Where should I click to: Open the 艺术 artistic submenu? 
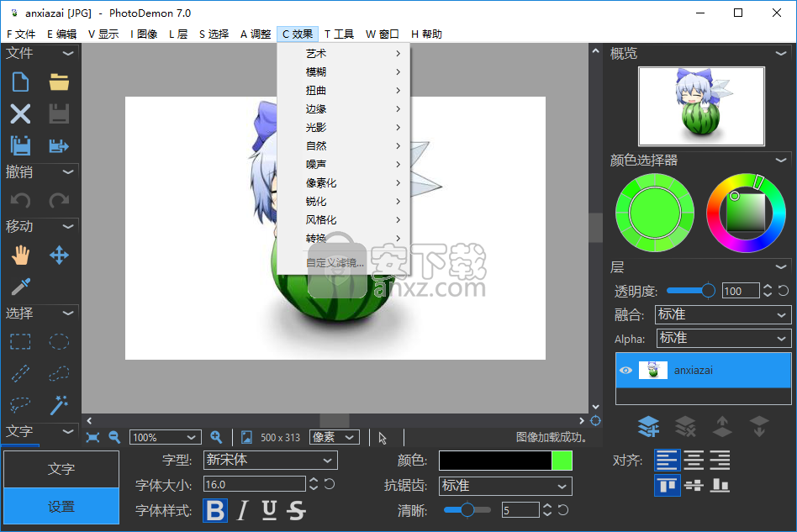(x=344, y=53)
